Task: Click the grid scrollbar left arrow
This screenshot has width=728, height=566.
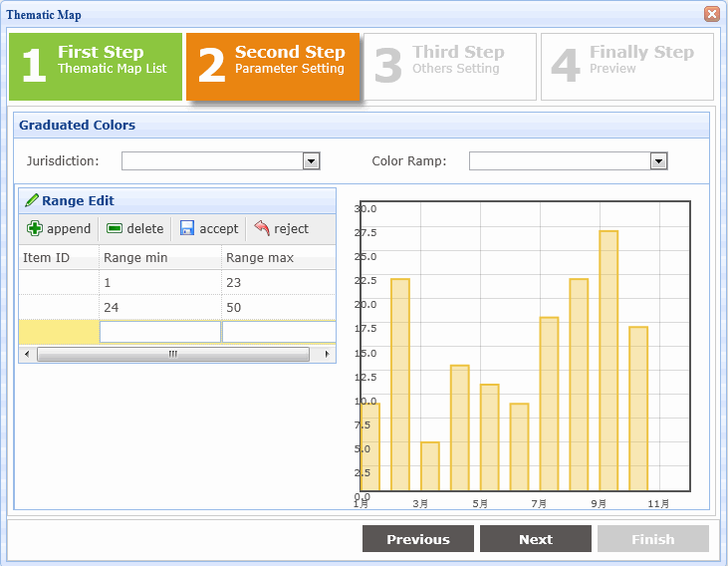Action: point(27,354)
